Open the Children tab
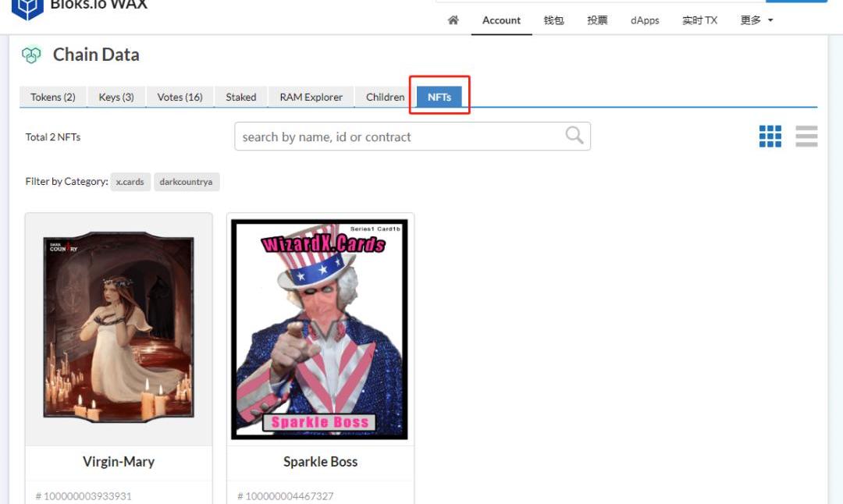843x504 pixels. click(385, 97)
